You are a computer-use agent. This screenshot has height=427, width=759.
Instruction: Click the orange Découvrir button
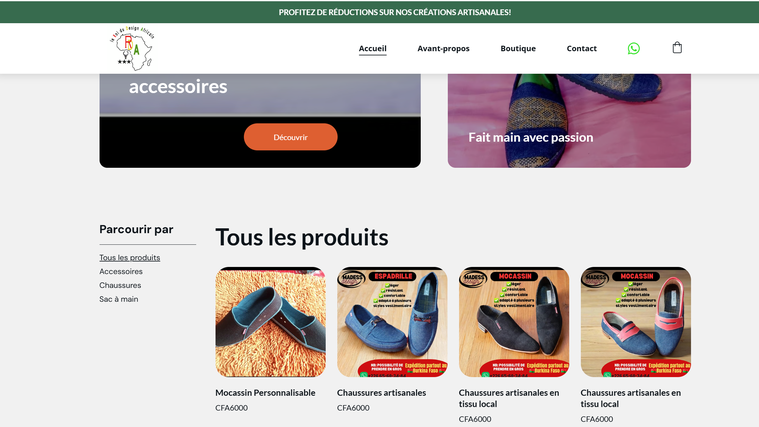point(290,137)
